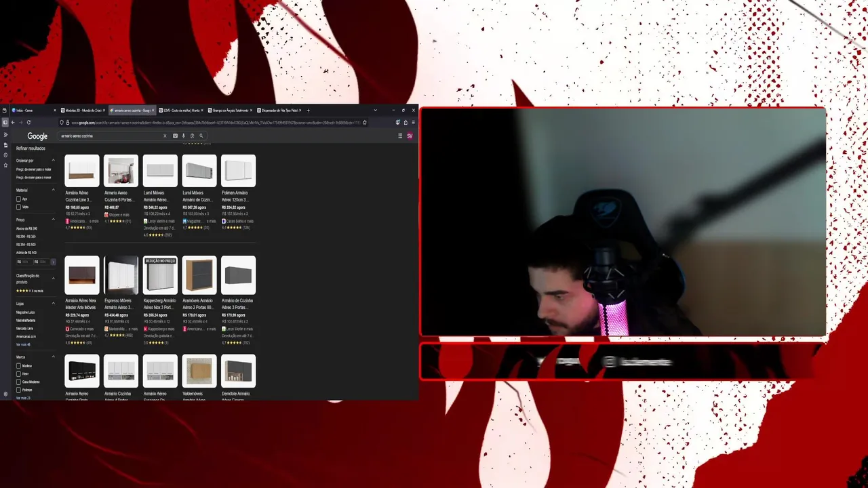Filter price 'Abaixo de R$ 200'
The height and width of the screenshot is (488, 868).
click(x=26, y=228)
